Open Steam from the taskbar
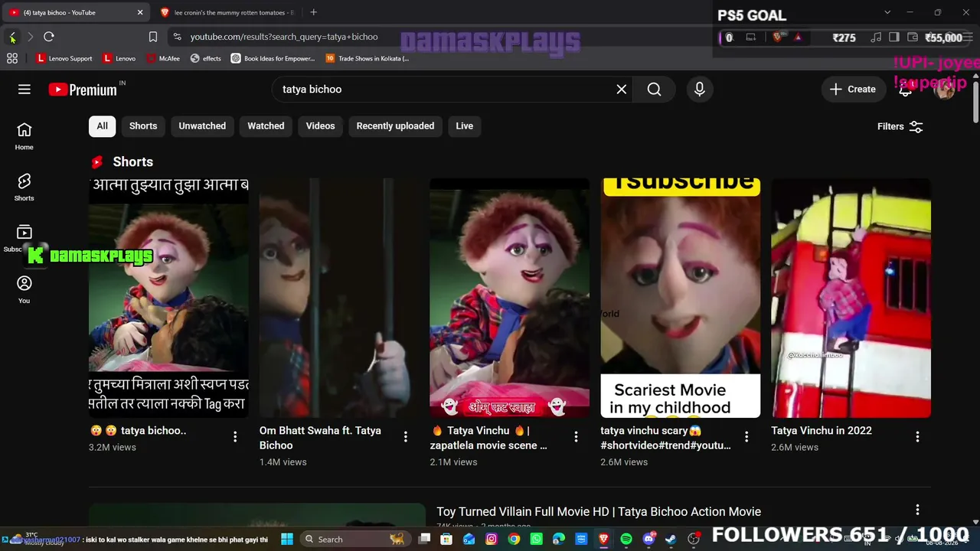The height and width of the screenshot is (551, 980). tap(671, 540)
